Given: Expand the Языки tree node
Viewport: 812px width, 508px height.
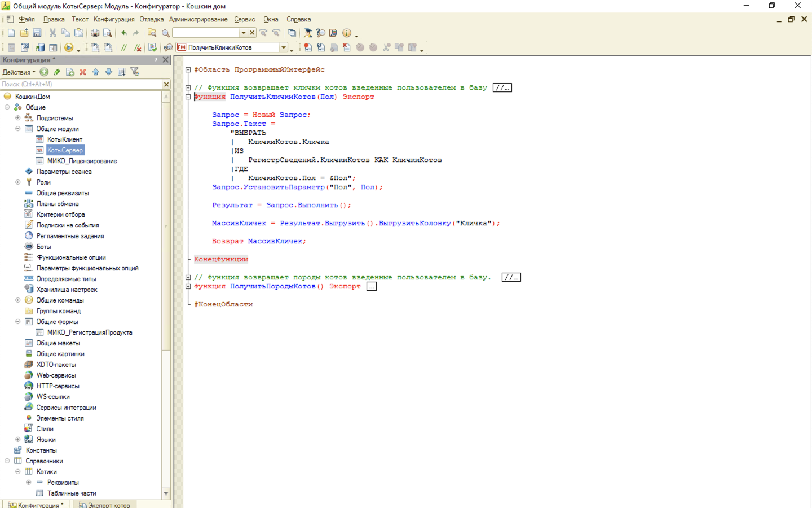Looking at the screenshot, I should (18, 439).
